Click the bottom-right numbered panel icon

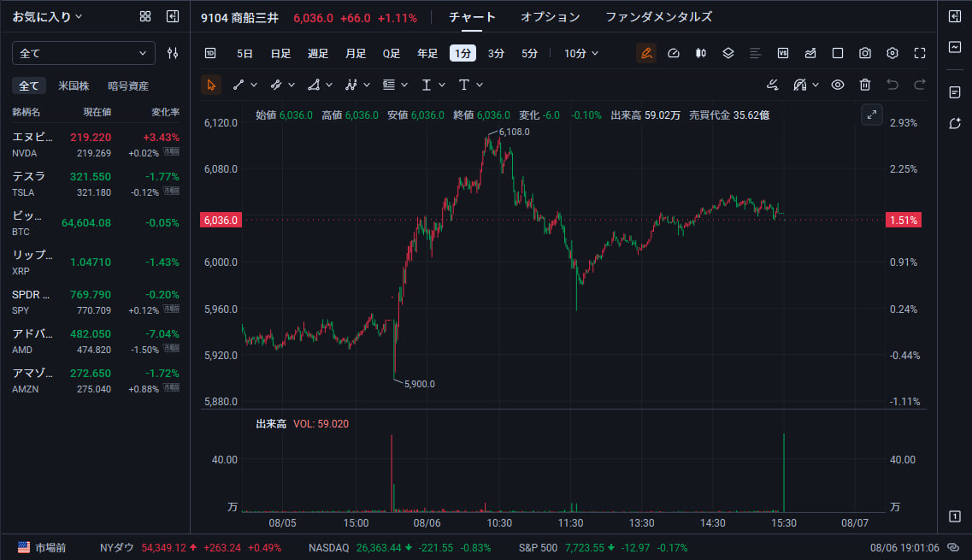pyautogui.click(x=955, y=516)
